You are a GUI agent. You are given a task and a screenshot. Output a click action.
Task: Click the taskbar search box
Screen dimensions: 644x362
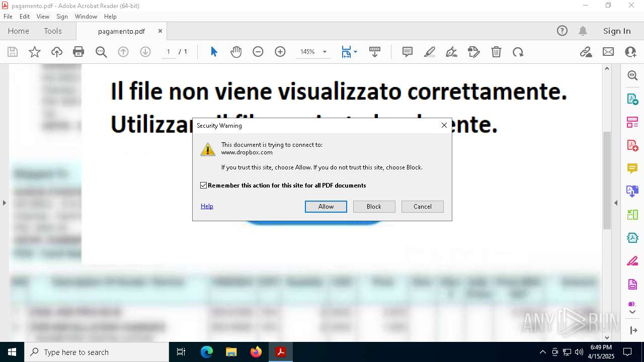coord(97,352)
